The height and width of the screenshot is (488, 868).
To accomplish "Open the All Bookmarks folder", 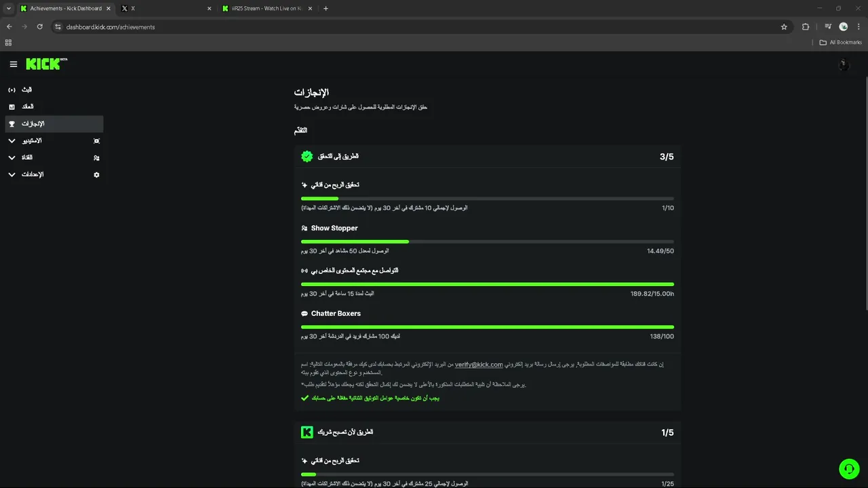I will (x=840, y=43).
